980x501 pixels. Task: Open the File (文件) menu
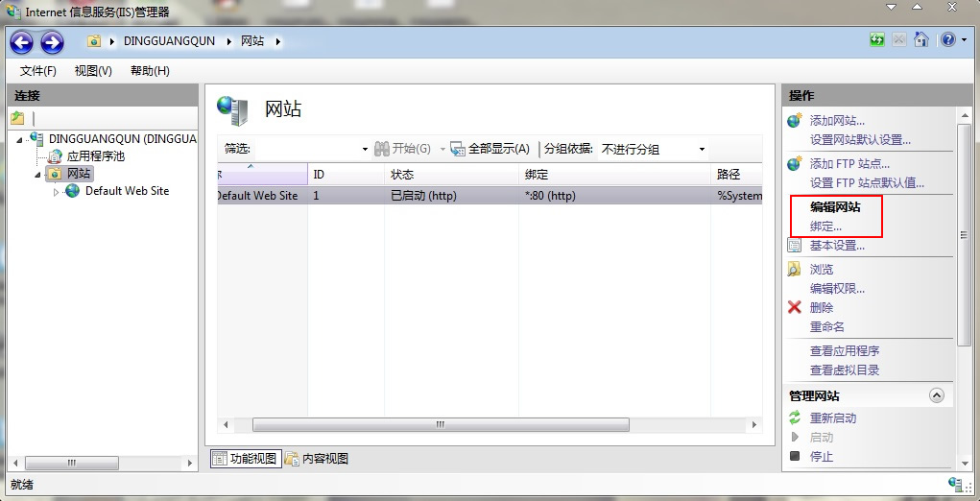click(38, 71)
